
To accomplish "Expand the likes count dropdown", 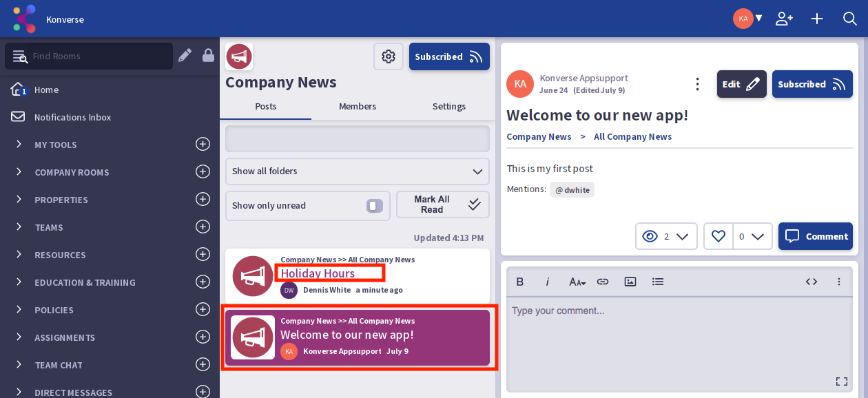I will [758, 236].
